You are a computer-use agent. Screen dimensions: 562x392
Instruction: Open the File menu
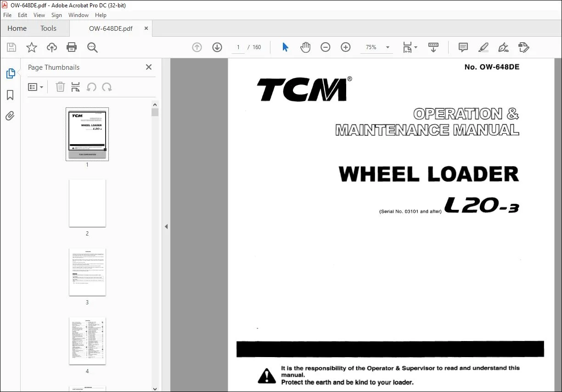pos(7,15)
